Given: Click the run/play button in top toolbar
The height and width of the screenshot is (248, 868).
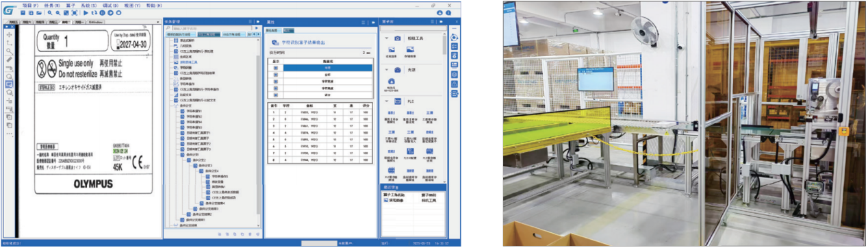Looking at the screenshot, I should tap(86, 13).
